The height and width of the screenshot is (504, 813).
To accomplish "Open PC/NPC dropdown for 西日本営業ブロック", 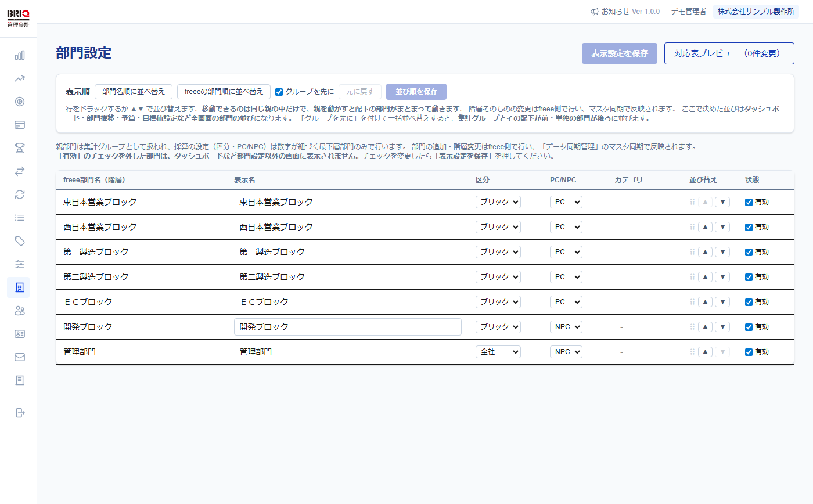I will coord(566,227).
